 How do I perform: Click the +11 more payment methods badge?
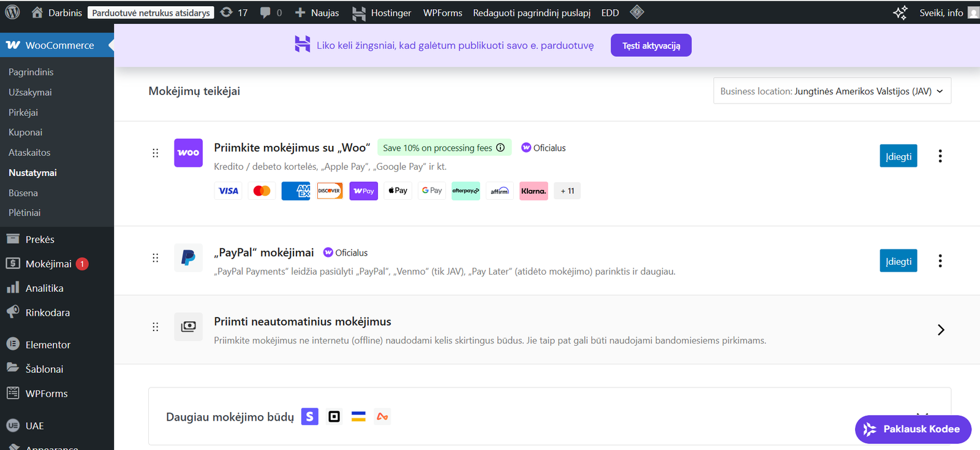[567, 191]
